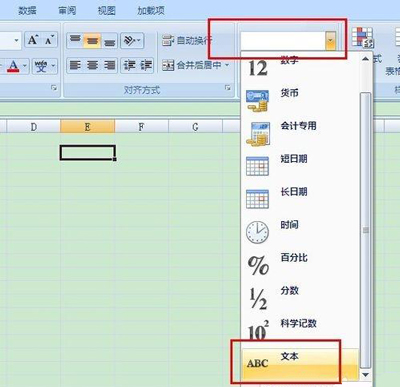400x387 pixels.
Task: Choose the 会计专用 accounting format
Action: (300, 132)
